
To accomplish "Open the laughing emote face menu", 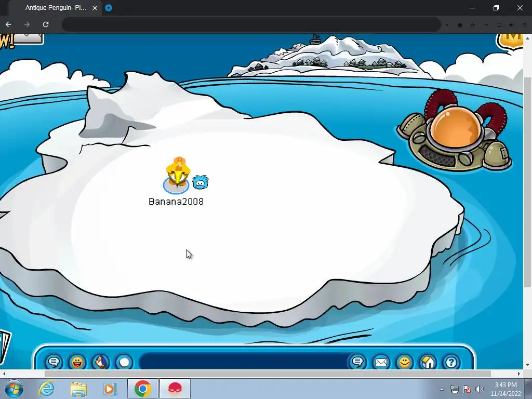I will click(77, 362).
